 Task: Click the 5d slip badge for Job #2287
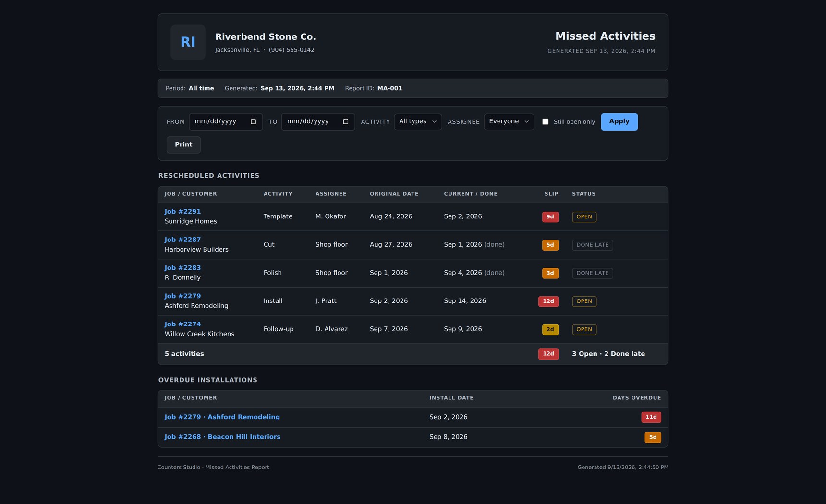(x=550, y=245)
